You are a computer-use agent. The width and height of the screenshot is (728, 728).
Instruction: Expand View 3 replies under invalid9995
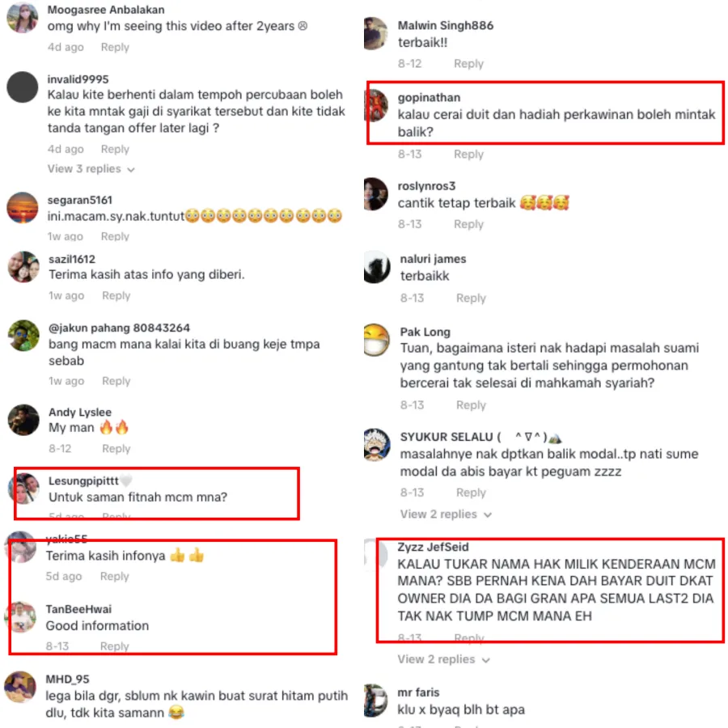click(91, 169)
